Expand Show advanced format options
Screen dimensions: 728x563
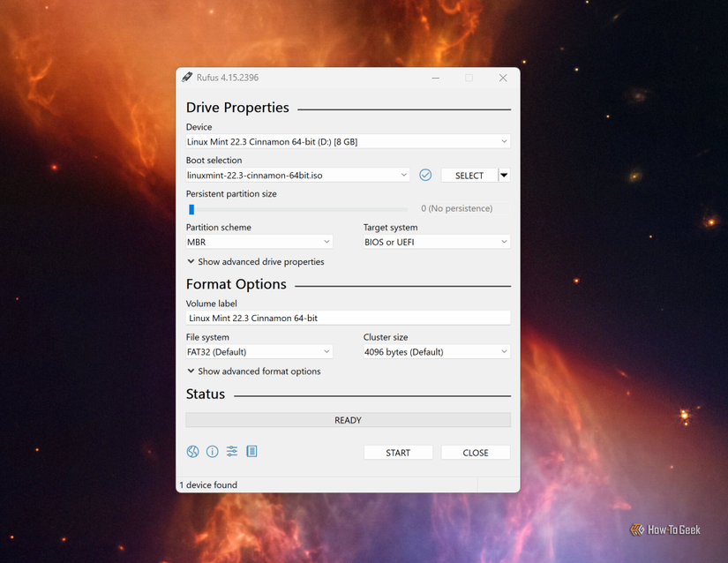click(x=254, y=372)
